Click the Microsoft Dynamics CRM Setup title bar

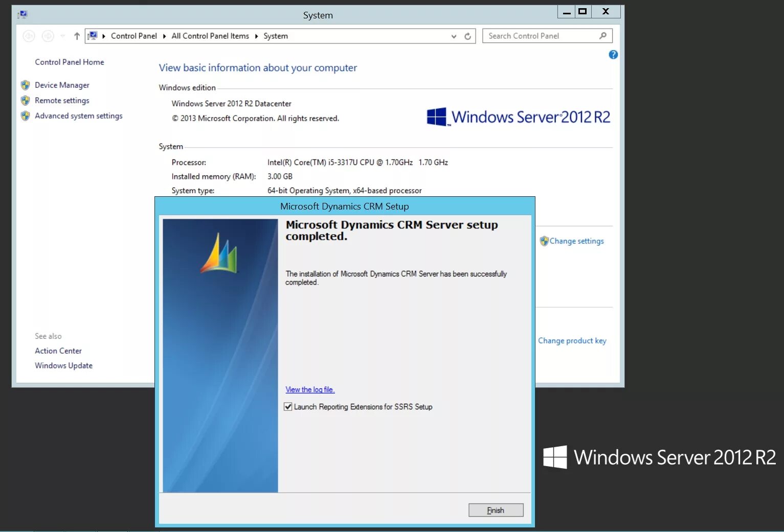click(x=345, y=206)
